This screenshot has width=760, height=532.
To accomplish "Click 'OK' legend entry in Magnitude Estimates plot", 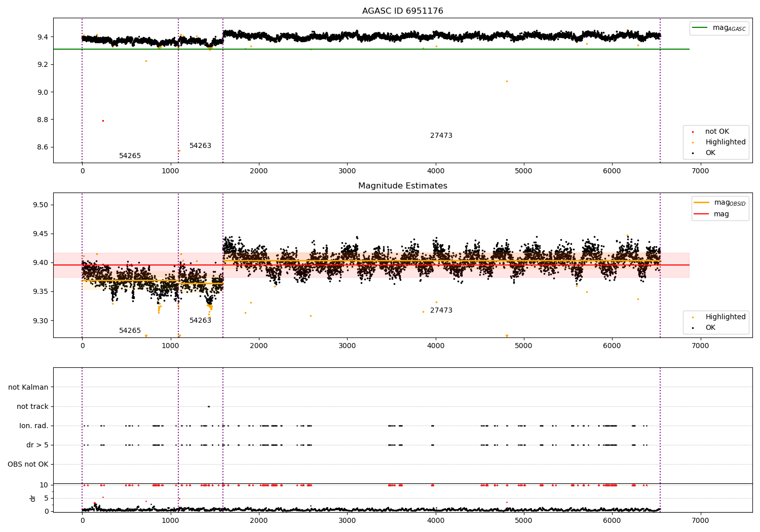I will coord(710,328).
